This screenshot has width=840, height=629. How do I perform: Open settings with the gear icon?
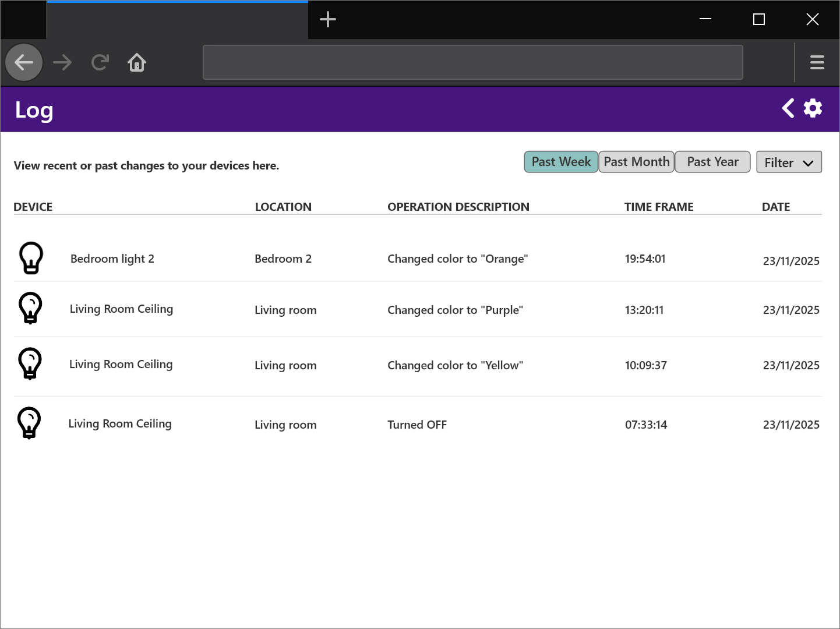813,108
